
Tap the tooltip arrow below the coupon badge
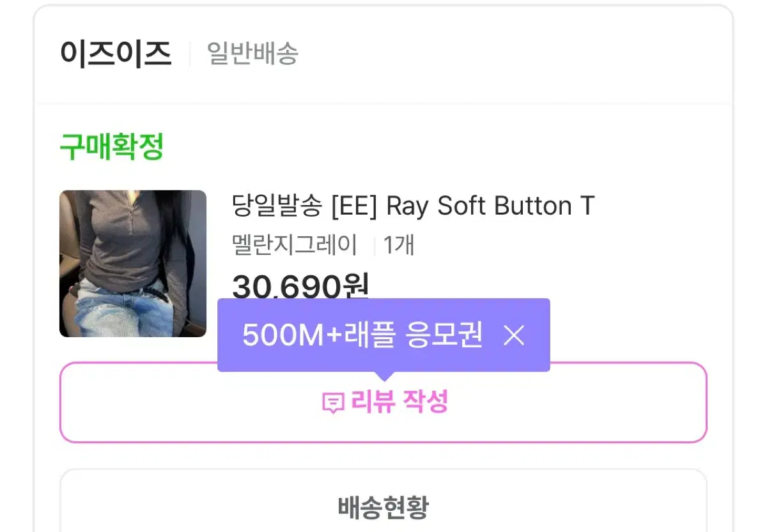click(x=384, y=374)
